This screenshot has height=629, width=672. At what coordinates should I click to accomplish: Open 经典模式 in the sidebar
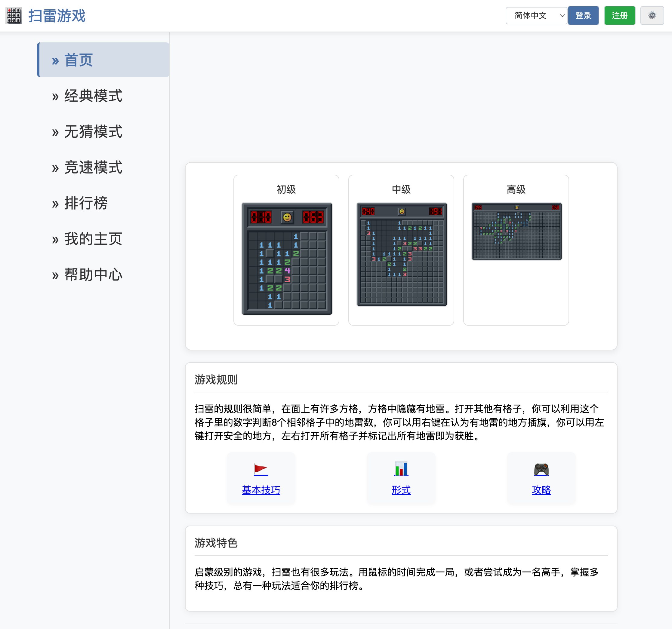(x=93, y=96)
